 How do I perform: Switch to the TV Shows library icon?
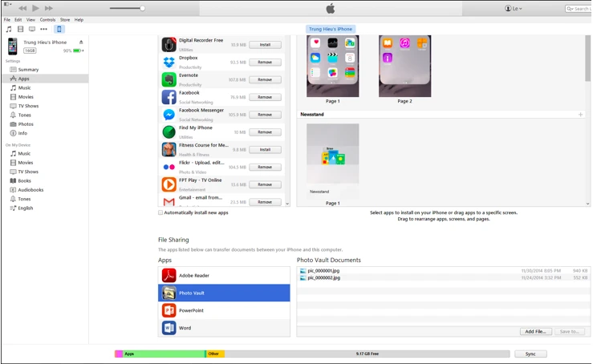[32, 29]
